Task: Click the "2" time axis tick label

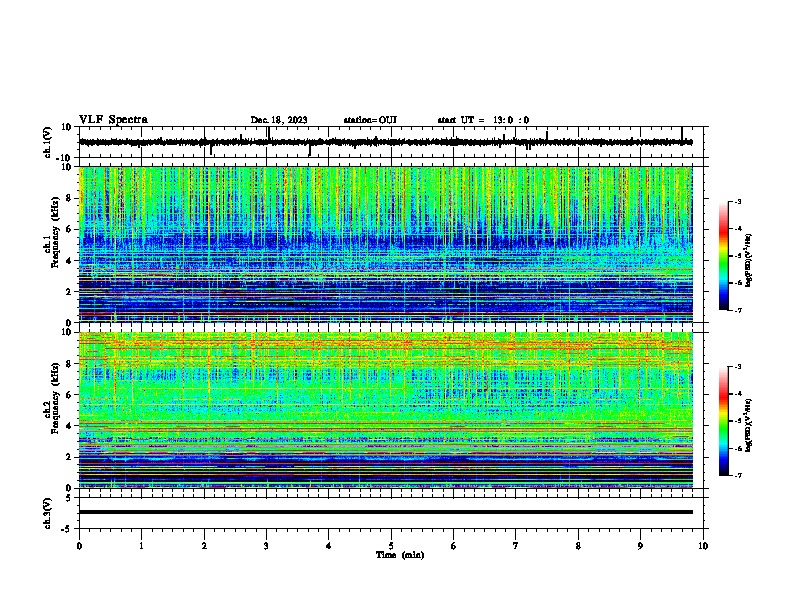Action: coord(204,546)
